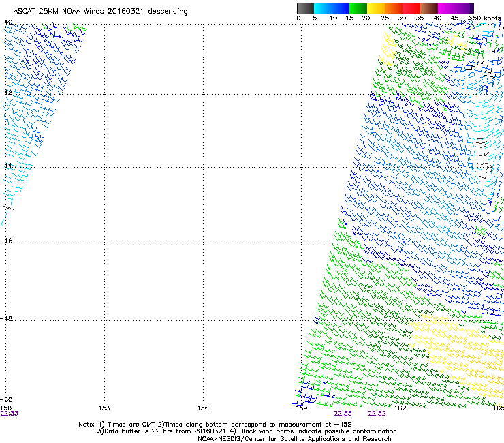504x443 pixels.
Task: Click the -50 latitude axis label
Action: coord(6,399)
